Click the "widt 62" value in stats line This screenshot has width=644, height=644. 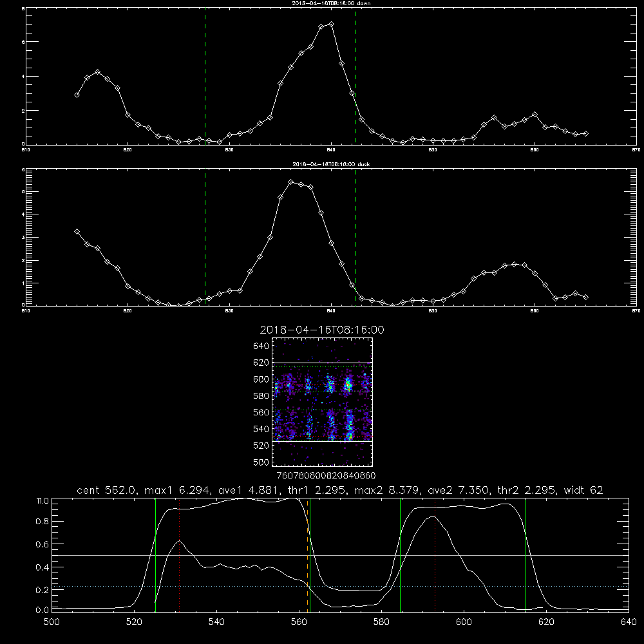tap(583, 490)
